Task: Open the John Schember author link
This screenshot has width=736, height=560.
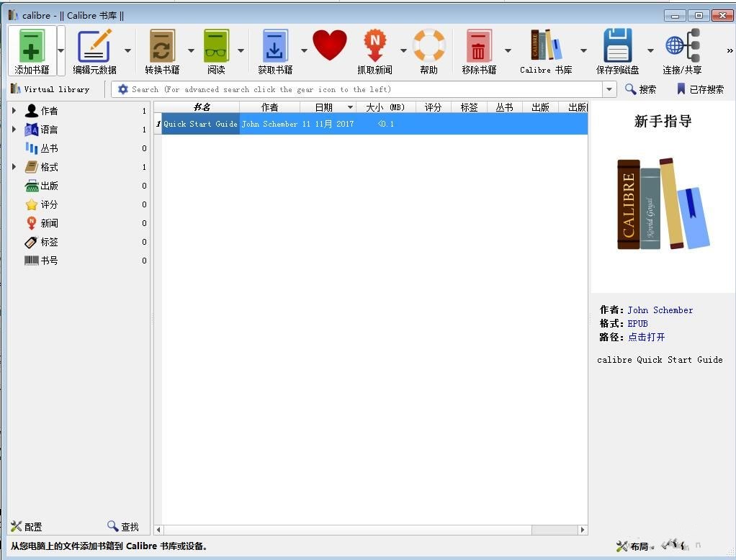Action: point(660,310)
